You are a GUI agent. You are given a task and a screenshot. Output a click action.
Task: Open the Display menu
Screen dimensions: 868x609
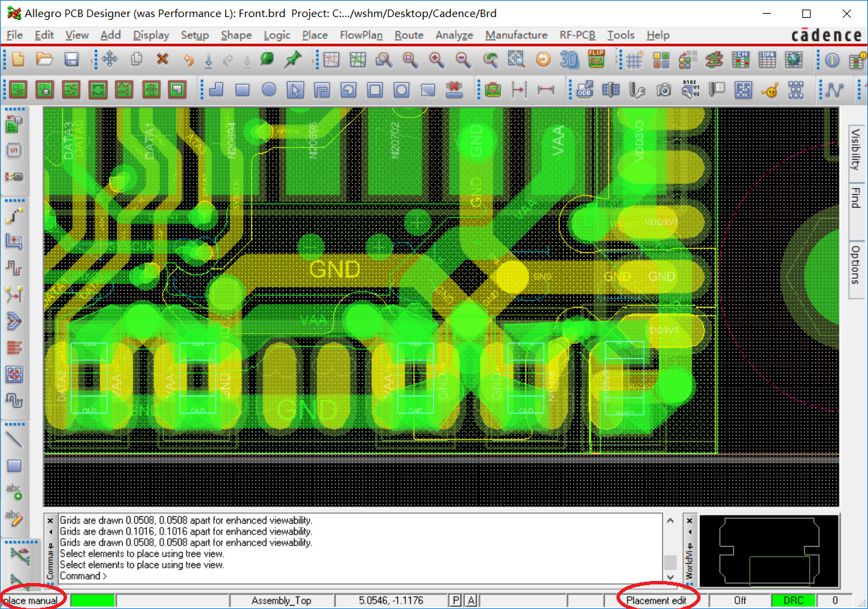[151, 35]
